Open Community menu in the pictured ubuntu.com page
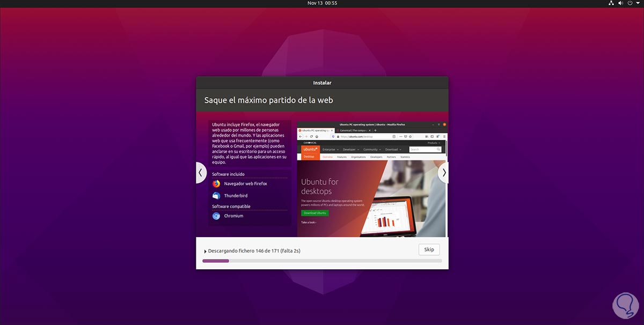Screen dimensions: 644x325 (x=372, y=150)
